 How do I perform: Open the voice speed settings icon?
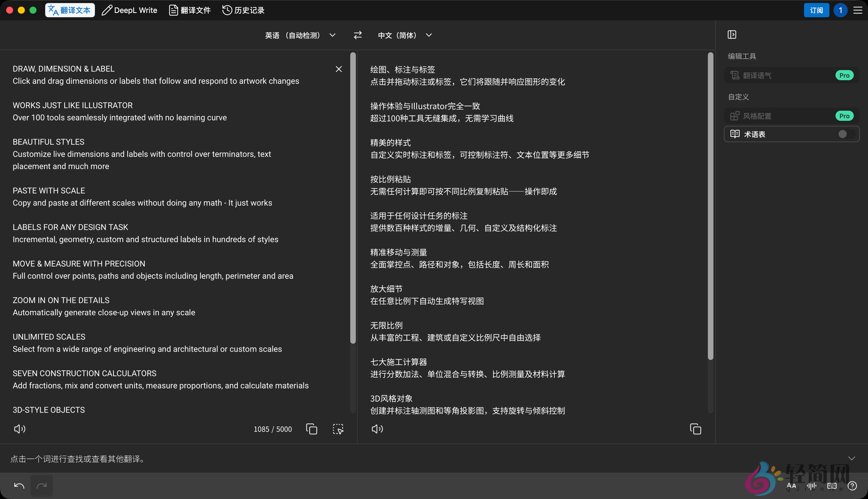pos(811,486)
